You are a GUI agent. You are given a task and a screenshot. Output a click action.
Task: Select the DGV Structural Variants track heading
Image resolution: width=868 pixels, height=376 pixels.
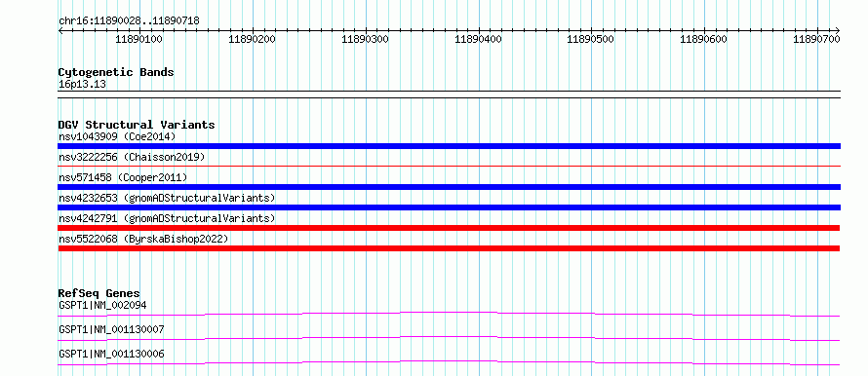(x=137, y=125)
